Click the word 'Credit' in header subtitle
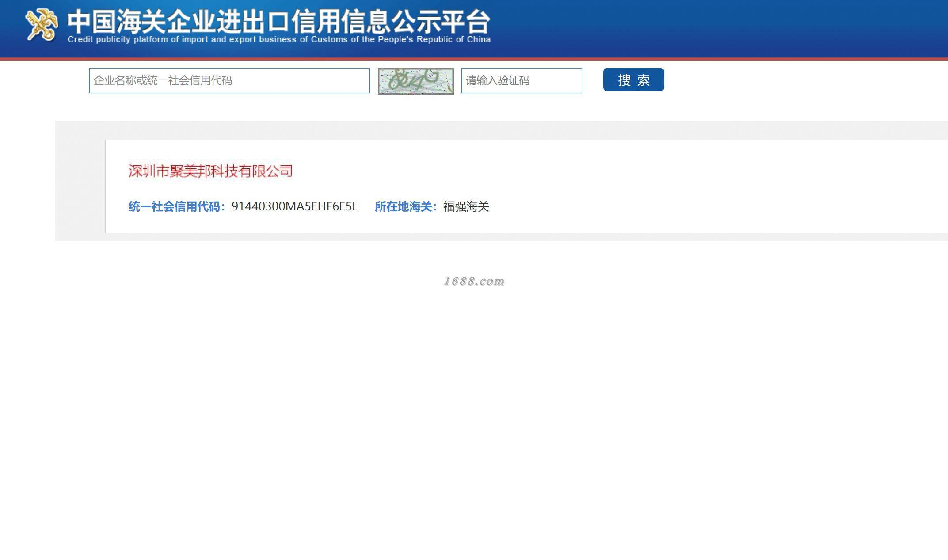 click(80, 39)
